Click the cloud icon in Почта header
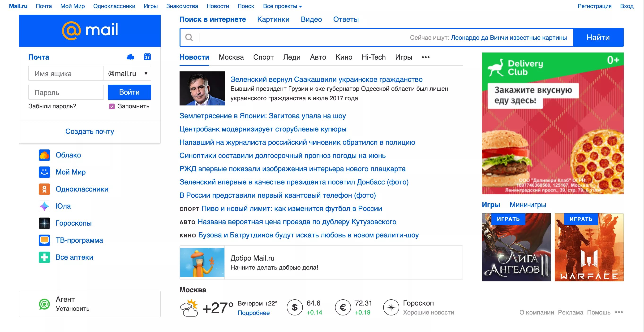Viewport: 644px width, 332px height. 130,57
